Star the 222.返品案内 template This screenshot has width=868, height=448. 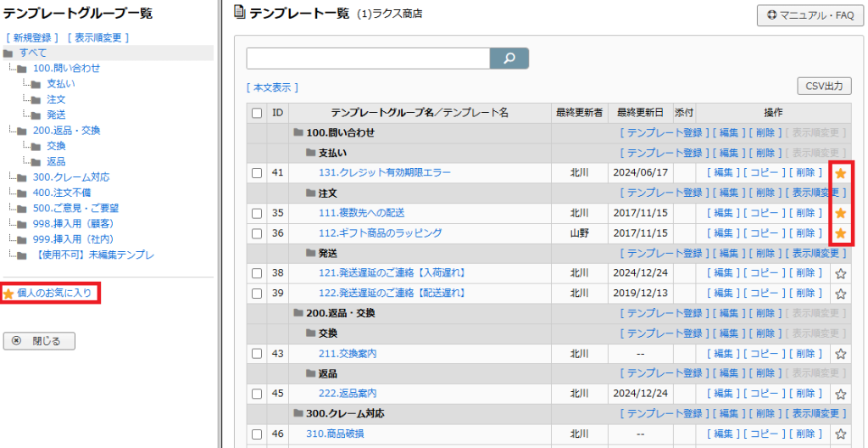click(840, 394)
